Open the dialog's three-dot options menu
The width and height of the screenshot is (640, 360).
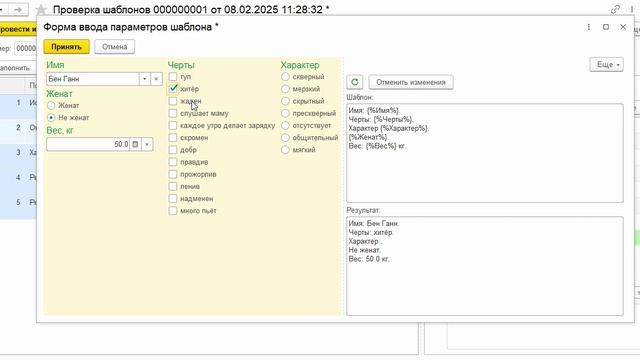[589, 27]
